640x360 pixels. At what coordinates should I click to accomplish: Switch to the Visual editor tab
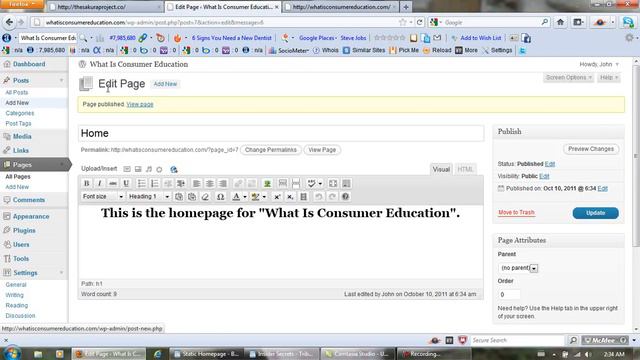[x=441, y=169]
